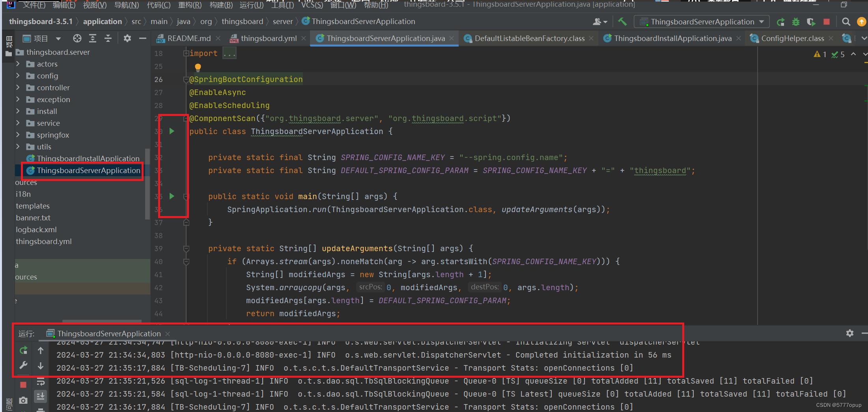Viewport: 868px width, 412px height.
Task: Stop process via red square in Run panel
Action: point(23,384)
